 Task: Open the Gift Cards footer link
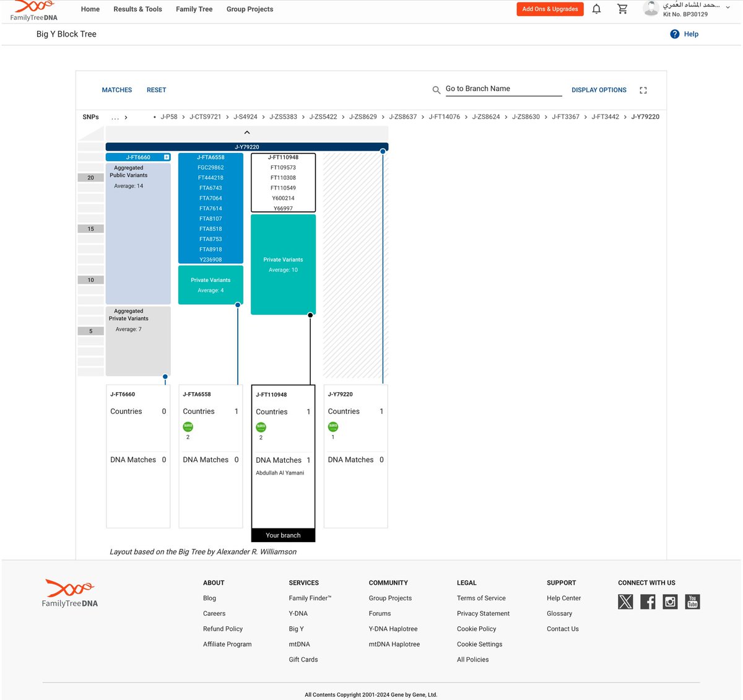coord(303,660)
